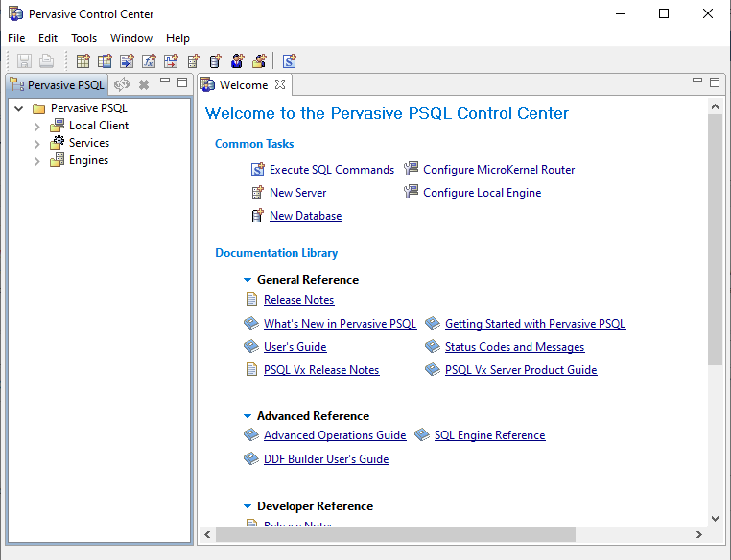The image size is (731, 560).
Task: Close the Welcome tab
Action: (280, 84)
